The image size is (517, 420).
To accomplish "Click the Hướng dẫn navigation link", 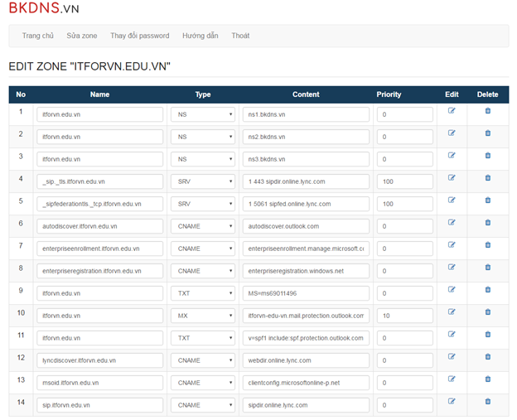I will coord(201,36).
